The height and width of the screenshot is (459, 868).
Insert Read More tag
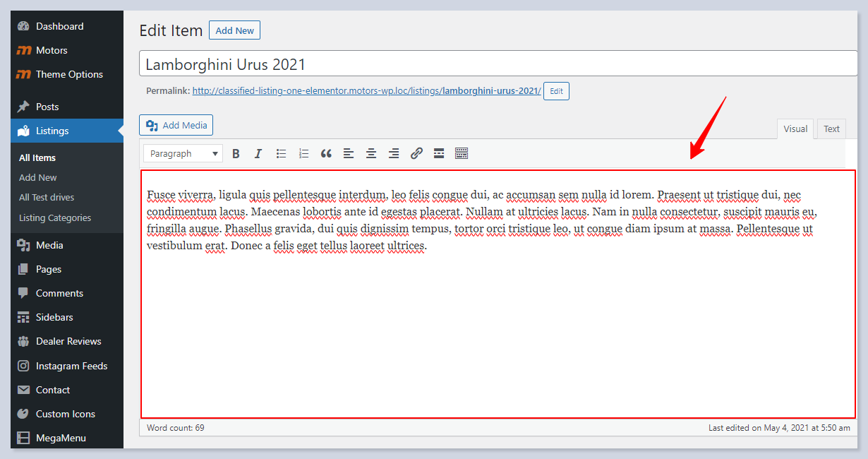pyautogui.click(x=439, y=153)
